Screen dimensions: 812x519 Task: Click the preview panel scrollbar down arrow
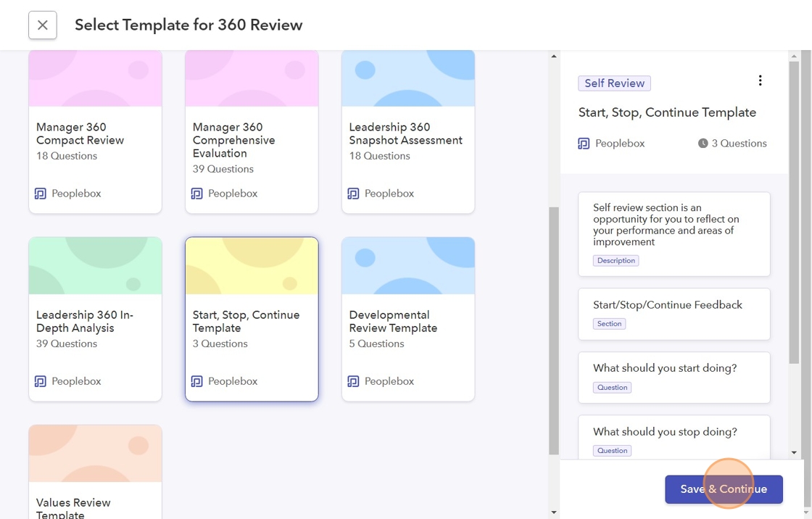pos(794,452)
